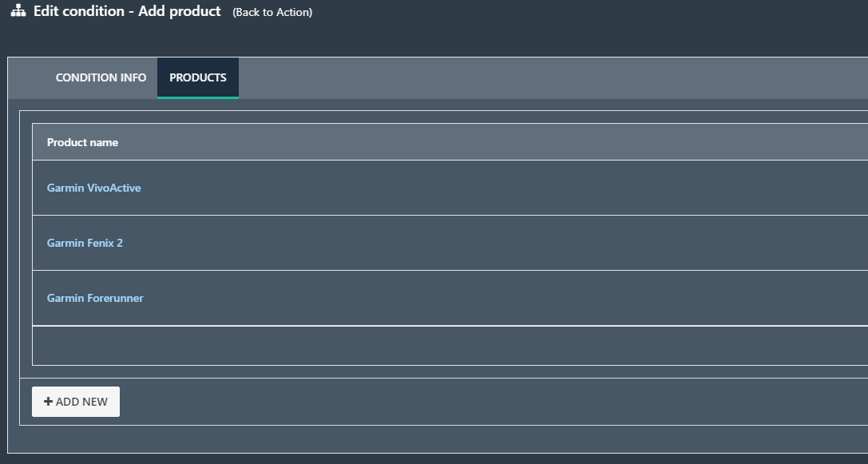Viewport: 868px width, 464px height.
Task: Click the sitemap icon beside Edit condition title
Action: (18, 10)
